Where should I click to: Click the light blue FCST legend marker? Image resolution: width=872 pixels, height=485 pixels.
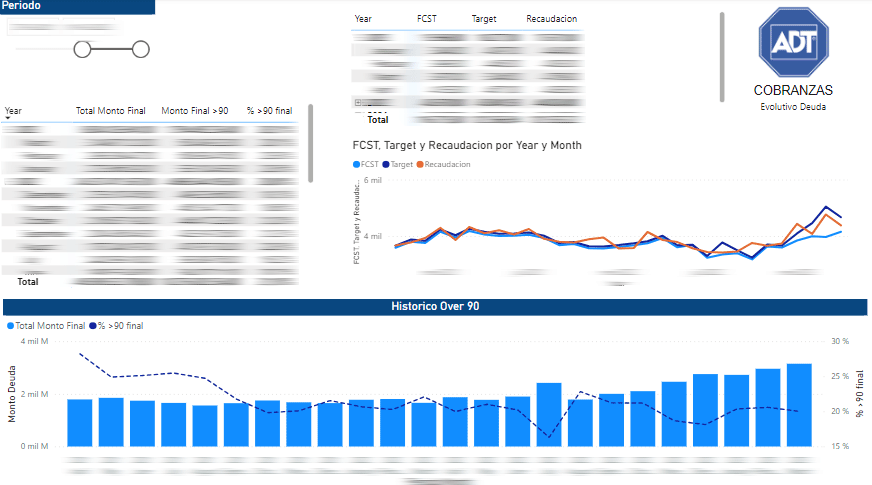pos(356,164)
